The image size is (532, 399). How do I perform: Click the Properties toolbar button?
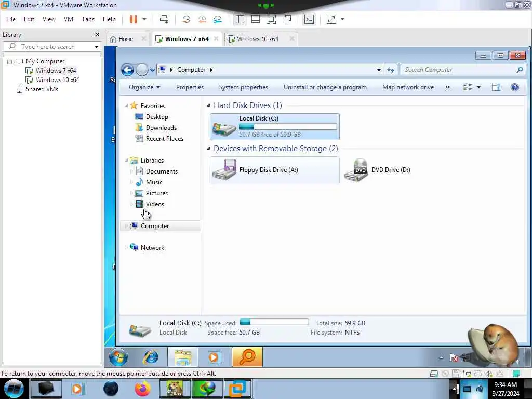click(190, 87)
